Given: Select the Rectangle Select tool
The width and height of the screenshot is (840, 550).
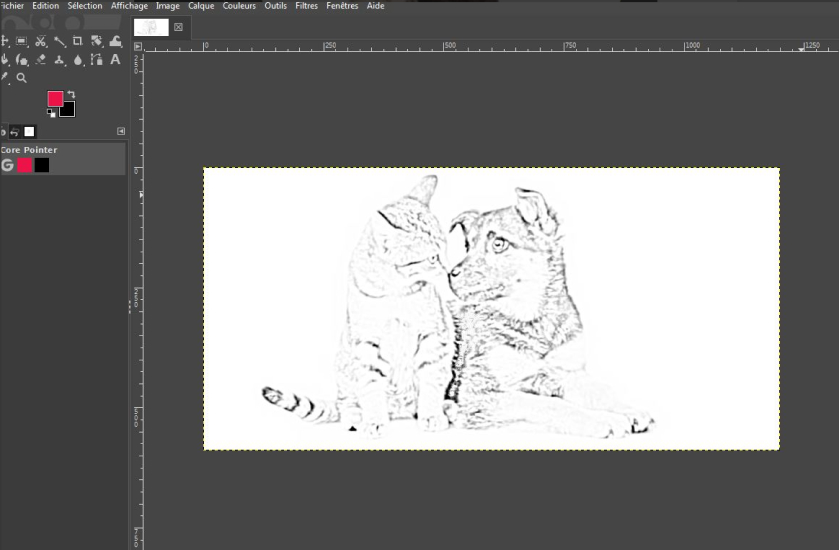Looking at the screenshot, I should coord(21,41).
